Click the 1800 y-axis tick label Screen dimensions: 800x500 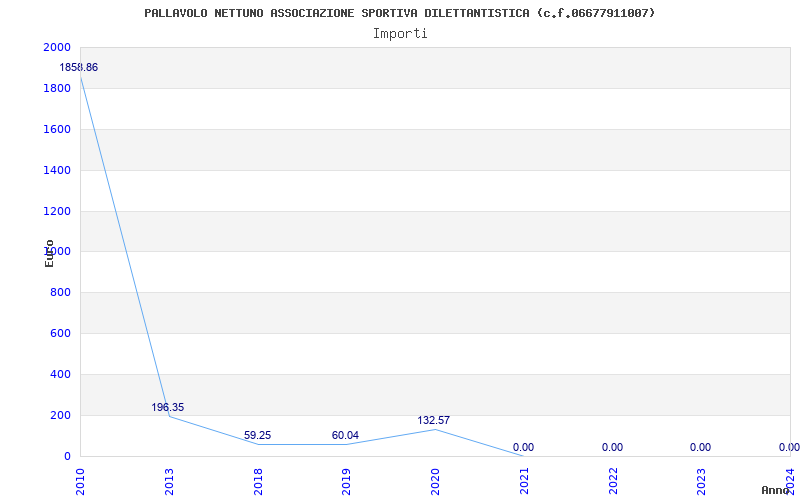pos(58,88)
